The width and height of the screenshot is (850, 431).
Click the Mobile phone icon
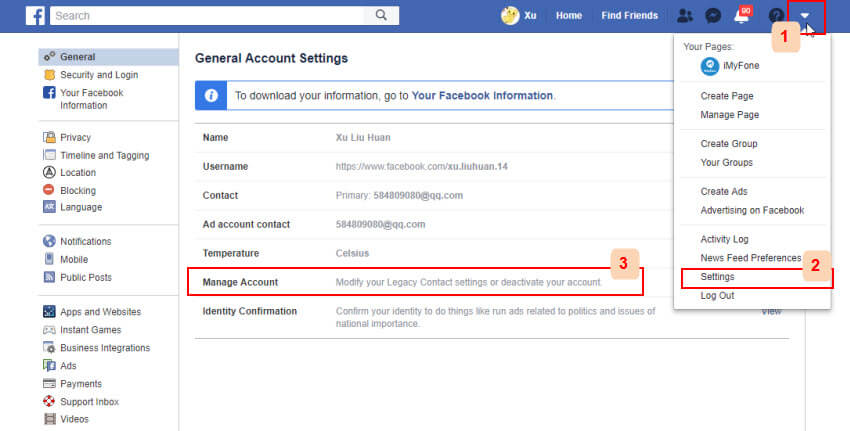[49, 259]
